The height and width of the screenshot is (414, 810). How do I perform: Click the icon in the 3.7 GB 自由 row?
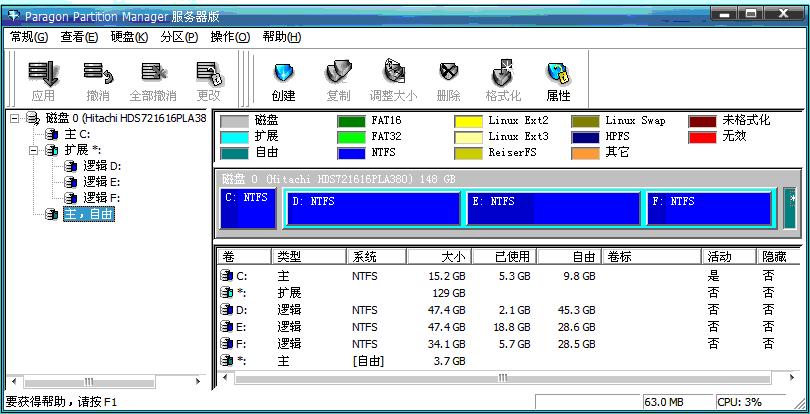click(226, 360)
